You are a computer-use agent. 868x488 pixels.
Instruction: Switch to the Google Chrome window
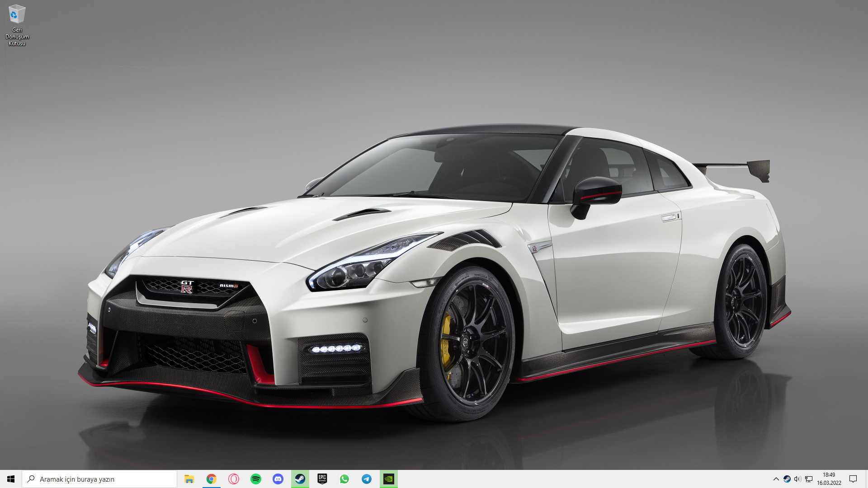[211, 479]
